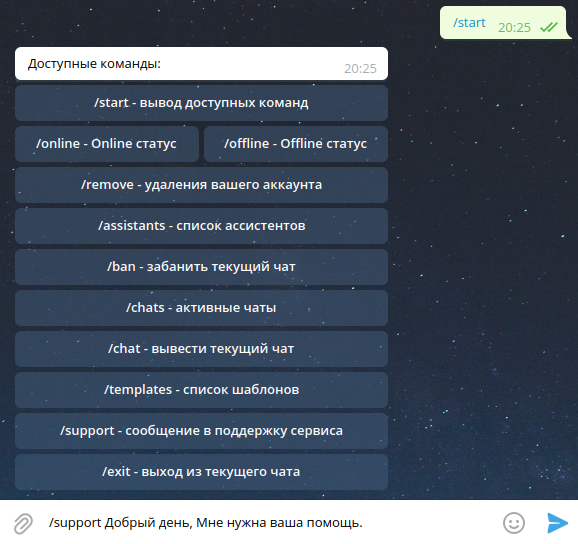Click the 20:25 timestamp on bot message
Viewport: 578px width, 544px height.
(x=360, y=69)
